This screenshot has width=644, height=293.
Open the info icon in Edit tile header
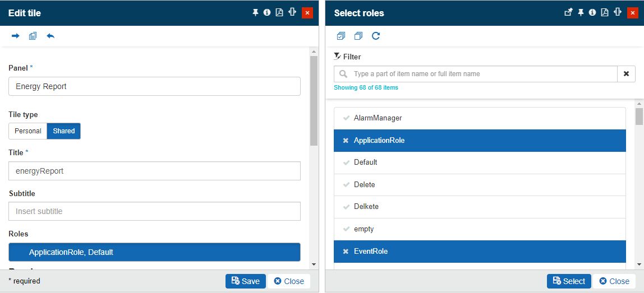[x=267, y=12]
